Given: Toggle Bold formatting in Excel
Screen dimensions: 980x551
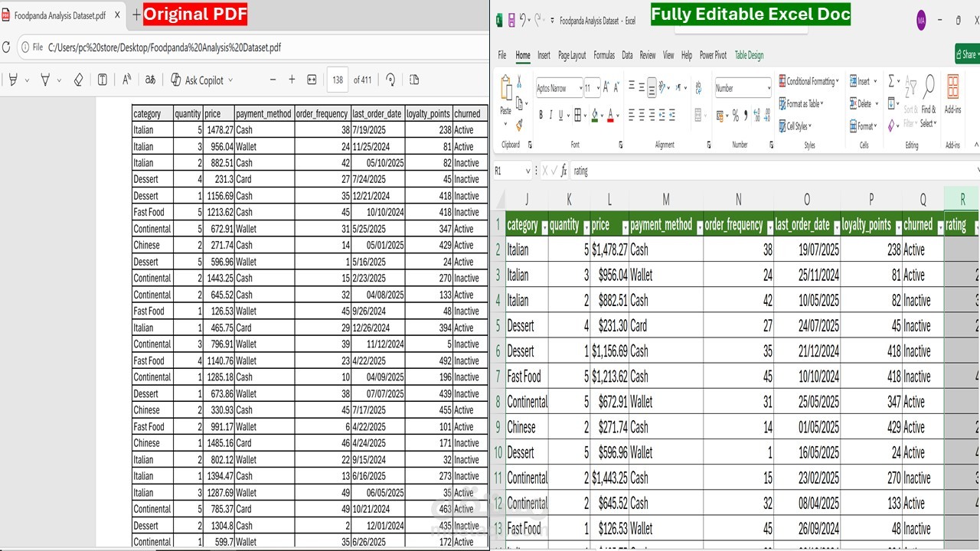Looking at the screenshot, I should (x=541, y=116).
